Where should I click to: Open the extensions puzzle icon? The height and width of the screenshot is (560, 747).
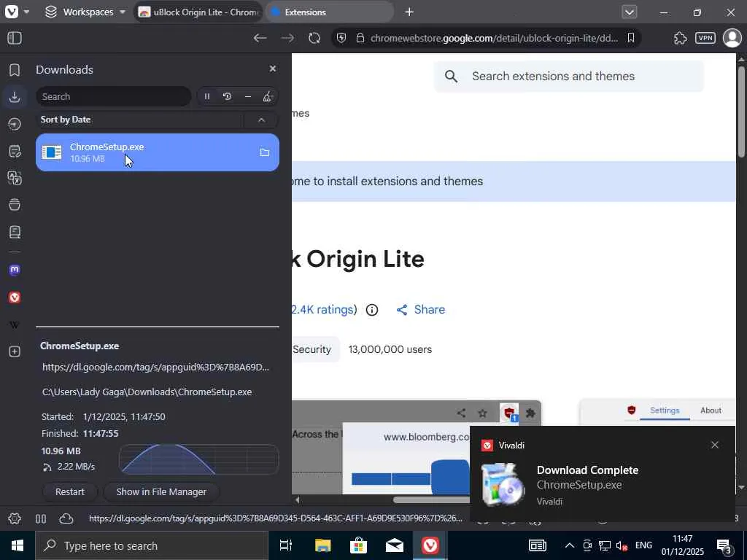[681, 38]
